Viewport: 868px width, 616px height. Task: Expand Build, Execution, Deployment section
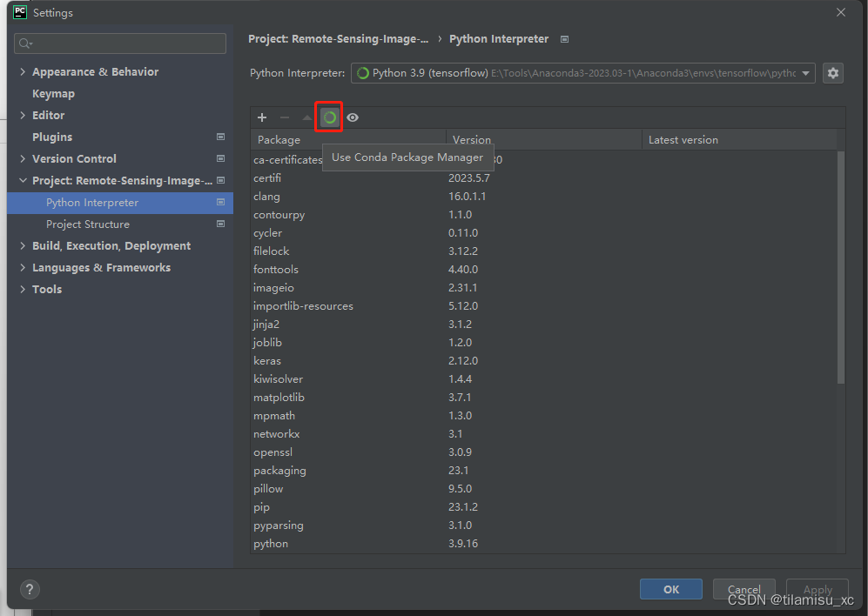[x=23, y=245]
